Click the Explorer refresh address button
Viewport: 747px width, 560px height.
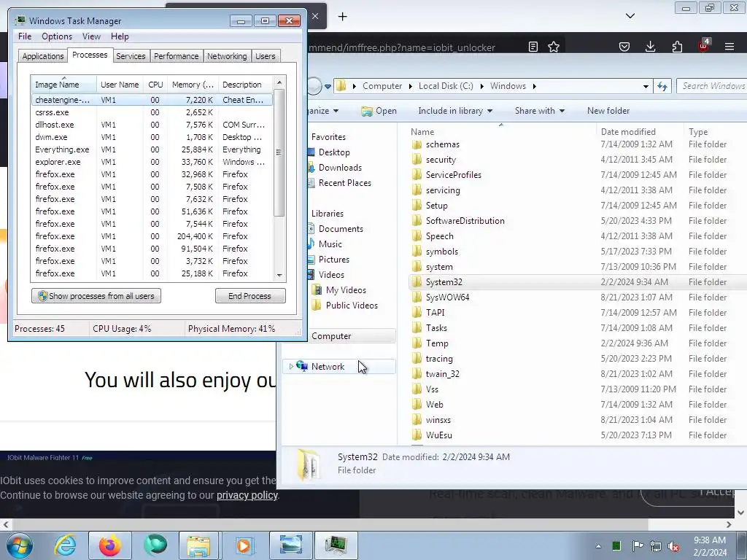[x=662, y=86]
